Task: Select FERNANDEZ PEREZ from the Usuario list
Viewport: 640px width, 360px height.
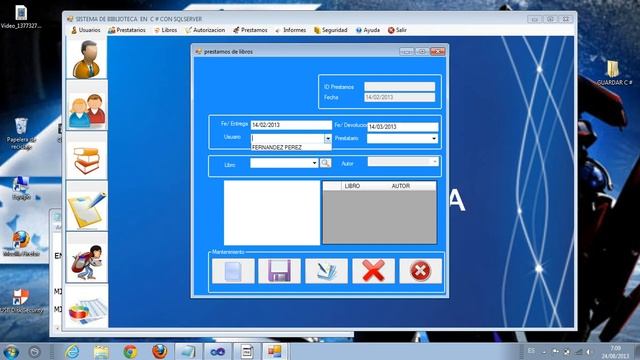Action: tap(291, 147)
